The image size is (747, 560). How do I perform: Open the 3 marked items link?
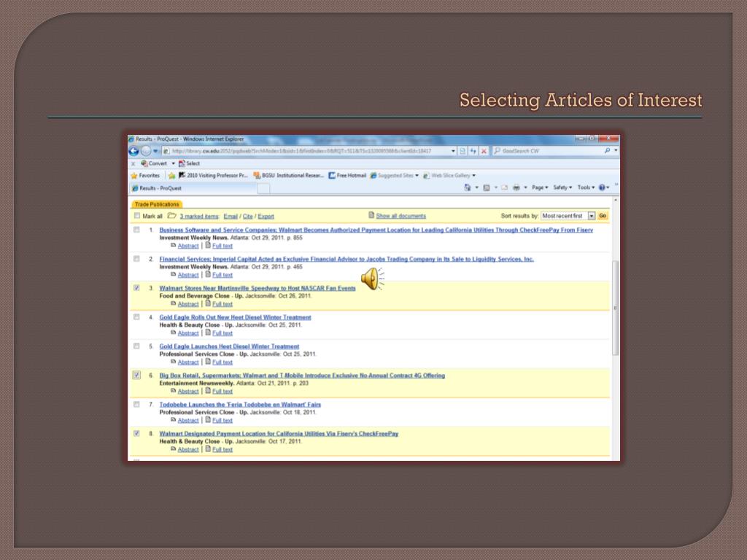(198, 216)
